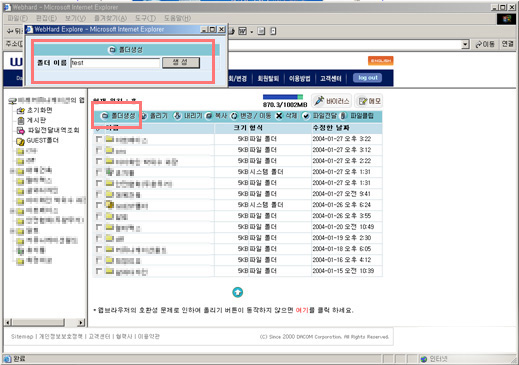This screenshot has height=365, width=519.
Task: Click the green system folder icon dated 오후 1:31
Action: [110, 172]
